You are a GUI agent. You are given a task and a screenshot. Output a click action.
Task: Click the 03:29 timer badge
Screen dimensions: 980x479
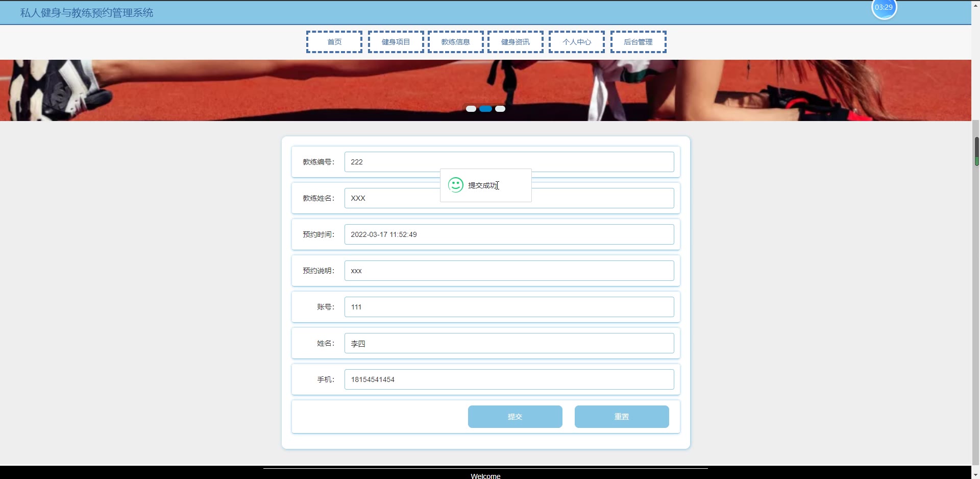884,8
